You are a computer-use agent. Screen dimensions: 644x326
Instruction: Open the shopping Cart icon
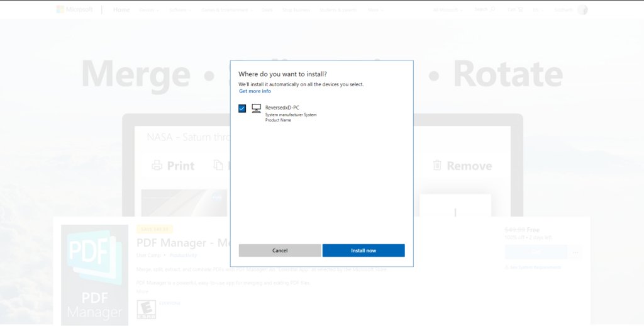coord(520,9)
